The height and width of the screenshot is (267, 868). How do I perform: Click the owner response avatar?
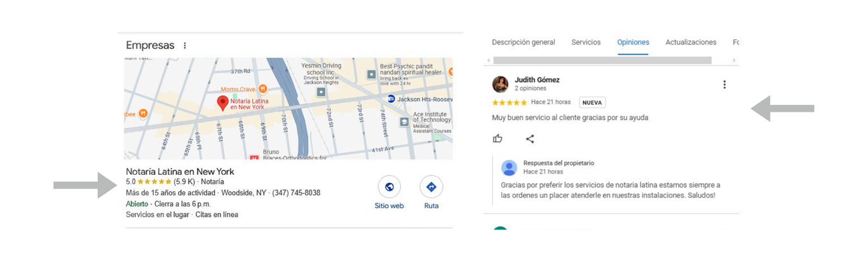[509, 168]
